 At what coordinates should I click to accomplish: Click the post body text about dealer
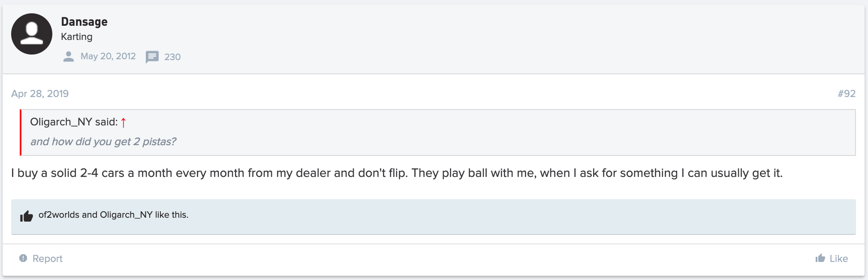coord(397,173)
